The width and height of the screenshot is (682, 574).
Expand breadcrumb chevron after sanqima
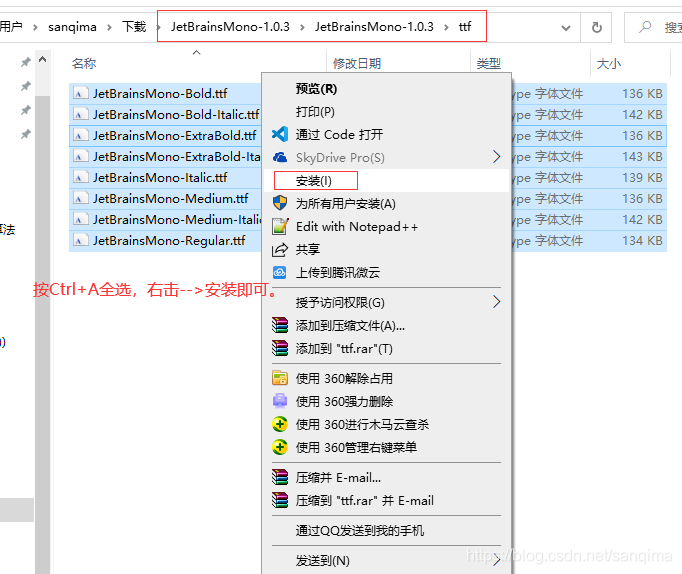pos(109,27)
